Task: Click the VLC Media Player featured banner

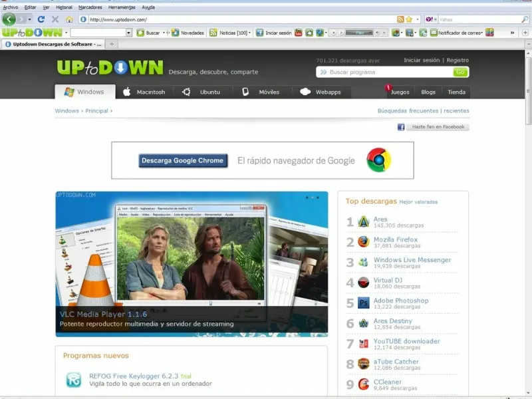Action: click(192, 264)
